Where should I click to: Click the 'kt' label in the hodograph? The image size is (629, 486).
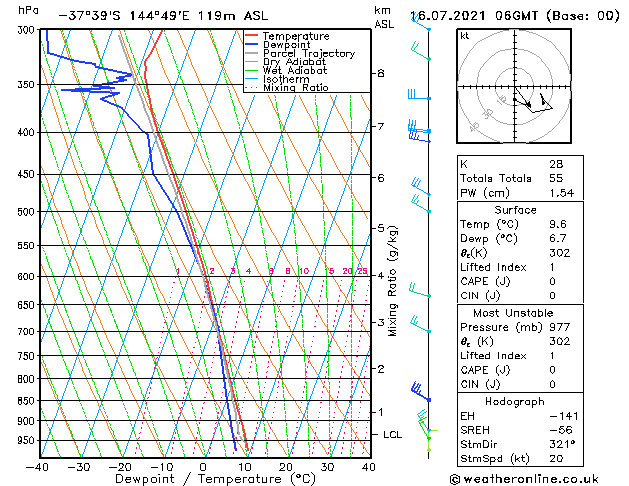465,36
